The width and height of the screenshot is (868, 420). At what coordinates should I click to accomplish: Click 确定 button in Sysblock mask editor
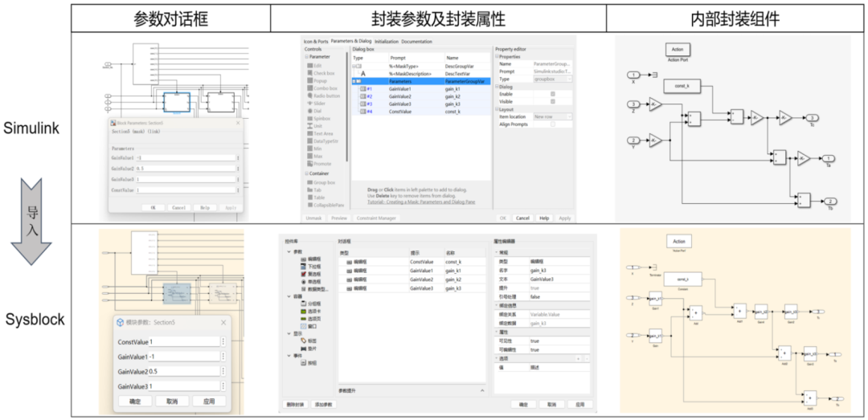coord(523,405)
